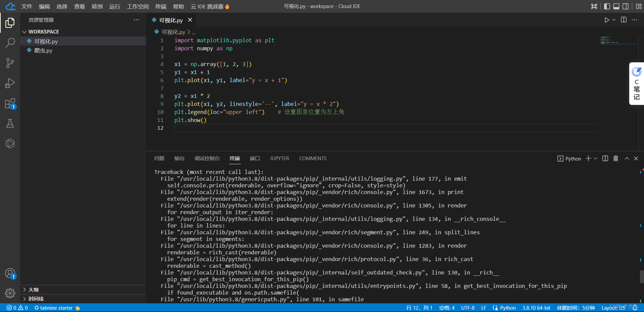Open the 文件 menu
644x312 pixels.
click(x=27, y=6)
